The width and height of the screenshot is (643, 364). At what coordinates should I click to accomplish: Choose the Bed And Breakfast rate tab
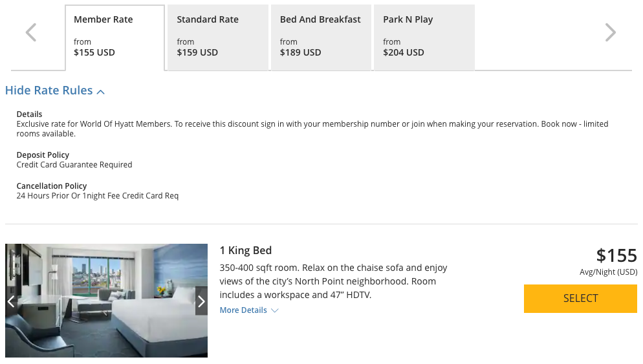(x=321, y=37)
